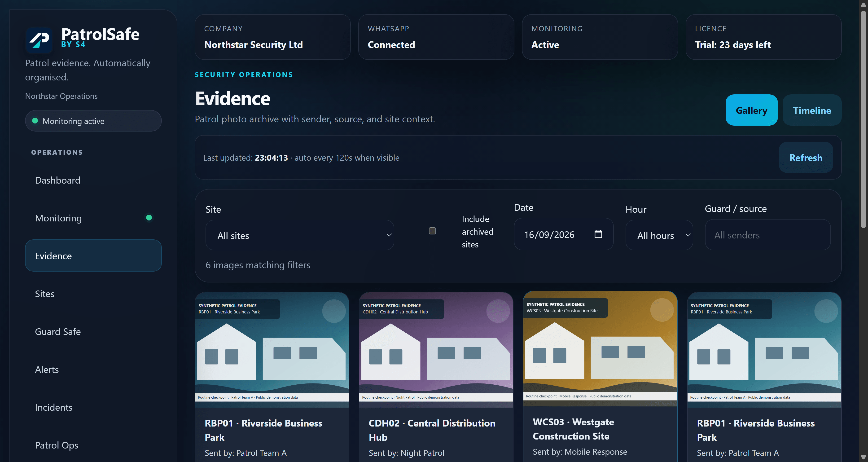Switch to Gallery view
Image resolution: width=868 pixels, height=462 pixels.
(751, 110)
